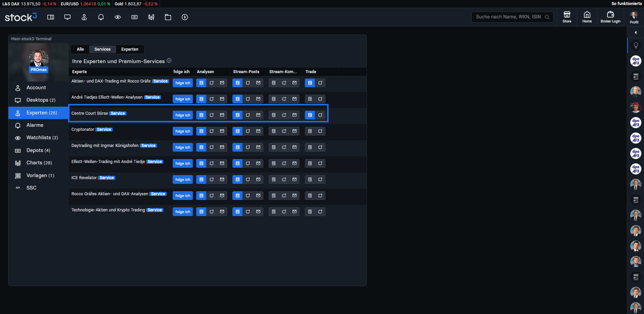
Task: Open the candlestick charts icon in top toolbar
Action: pos(151,17)
